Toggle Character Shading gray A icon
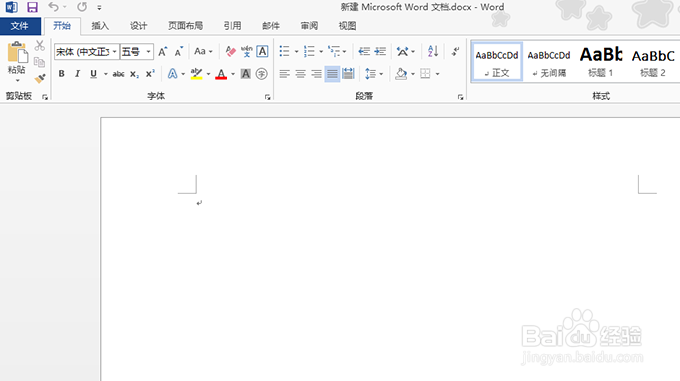 (245, 74)
